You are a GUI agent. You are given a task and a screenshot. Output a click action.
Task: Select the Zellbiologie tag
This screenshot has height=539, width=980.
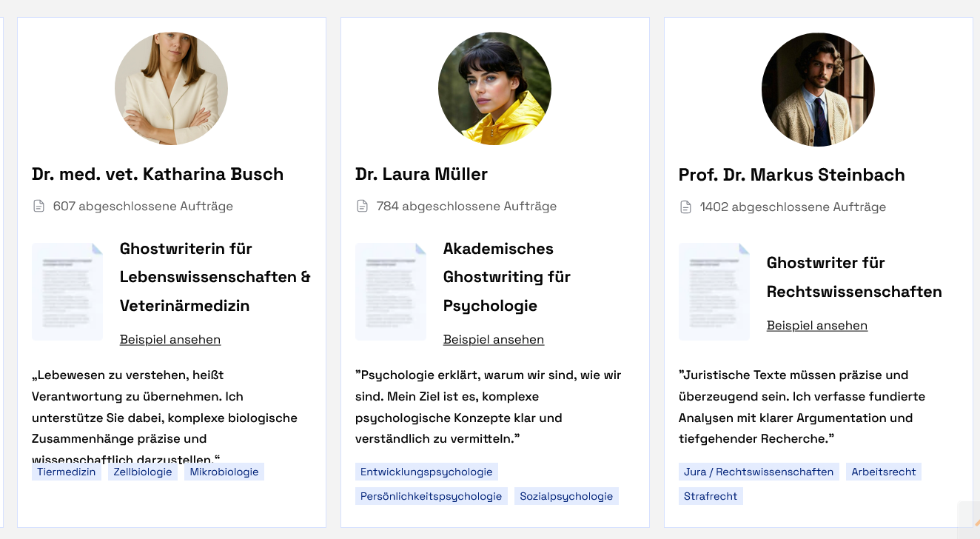pyautogui.click(x=143, y=472)
